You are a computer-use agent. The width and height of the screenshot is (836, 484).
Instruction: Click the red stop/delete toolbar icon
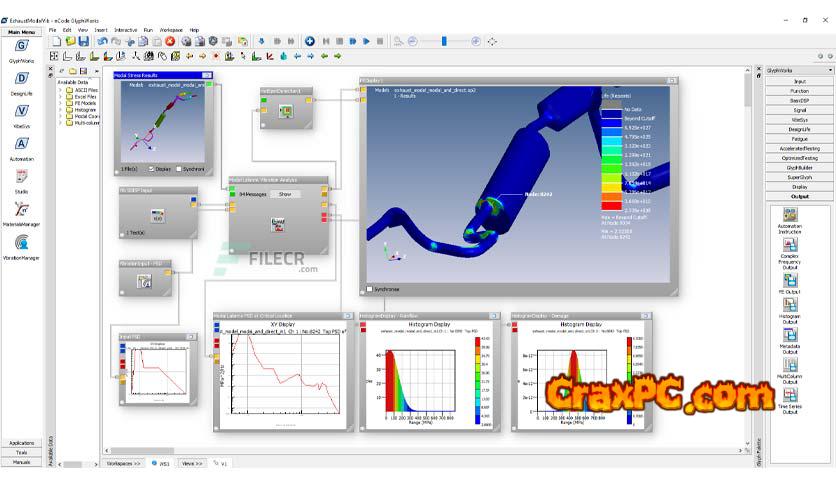click(170, 41)
